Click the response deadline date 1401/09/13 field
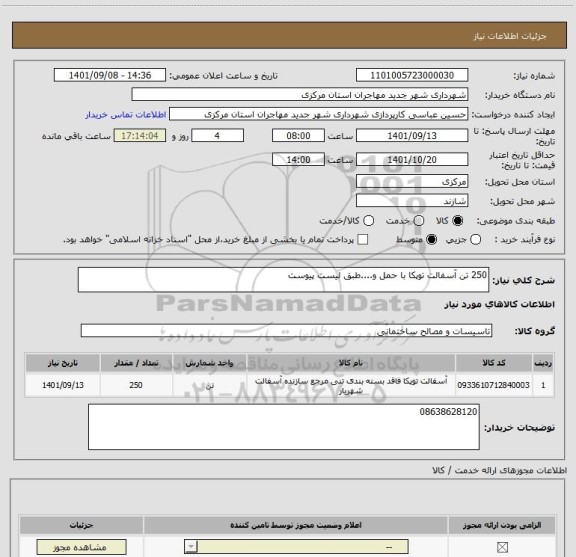The width and height of the screenshot is (576, 557). click(412, 136)
